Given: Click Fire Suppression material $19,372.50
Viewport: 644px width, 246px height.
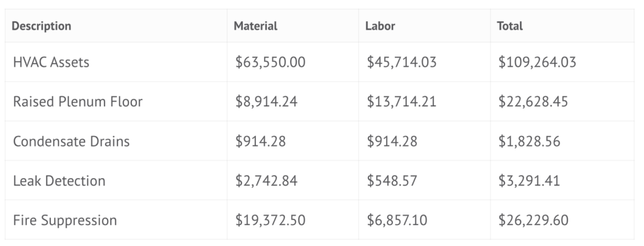Looking at the screenshot, I should [x=270, y=220].
